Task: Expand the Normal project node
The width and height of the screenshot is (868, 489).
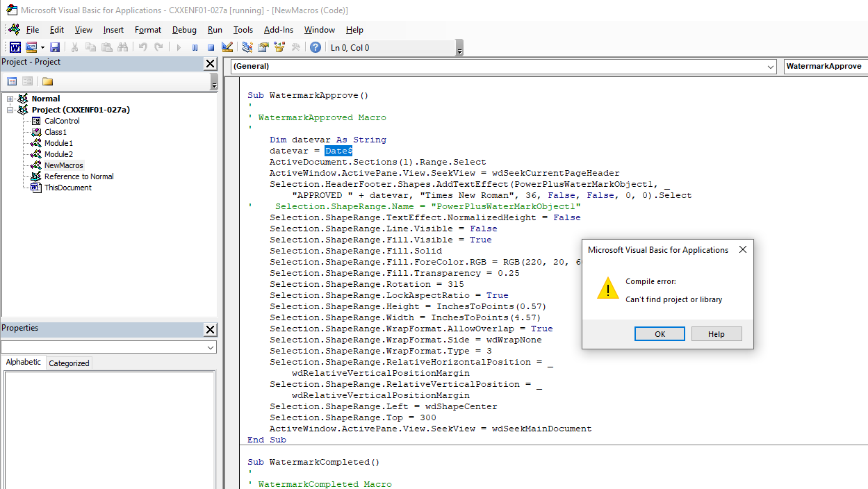Action: coord(10,99)
